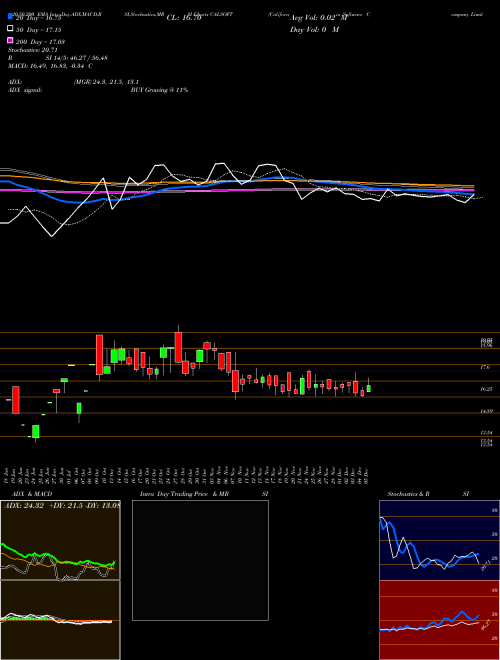Image resolution: width=500 pixels, height=660 pixels.
Task: Click the 17.6 price axis label
Action: tap(485, 367)
